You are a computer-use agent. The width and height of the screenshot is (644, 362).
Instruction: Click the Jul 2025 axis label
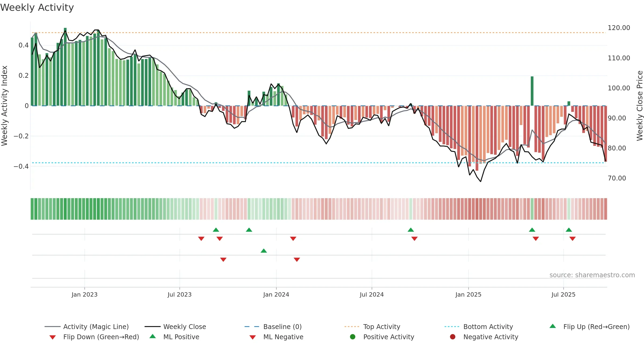pos(563,295)
